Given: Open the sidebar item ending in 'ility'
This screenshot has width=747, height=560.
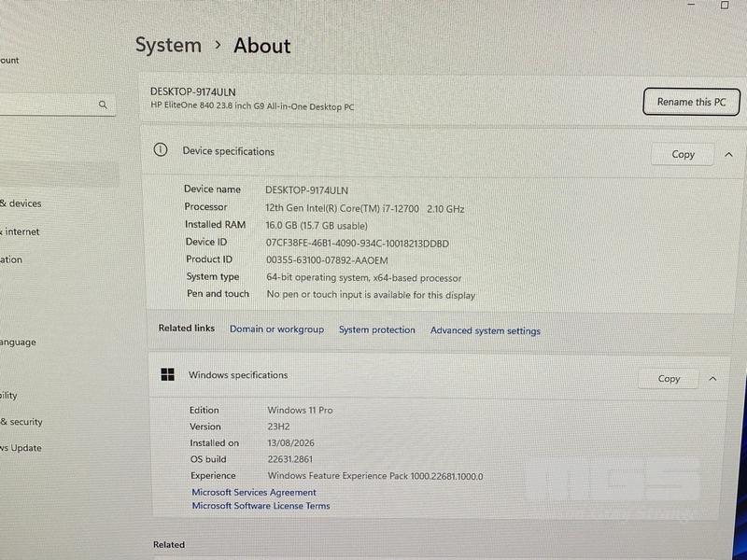Looking at the screenshot, I should tap(8, 395).
